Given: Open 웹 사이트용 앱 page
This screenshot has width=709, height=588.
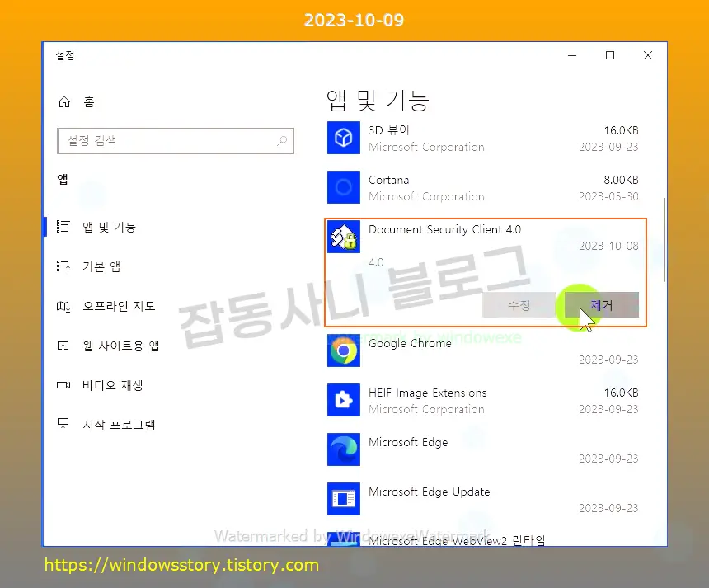Looking at the screenshot, I should (x=120, y=346).
